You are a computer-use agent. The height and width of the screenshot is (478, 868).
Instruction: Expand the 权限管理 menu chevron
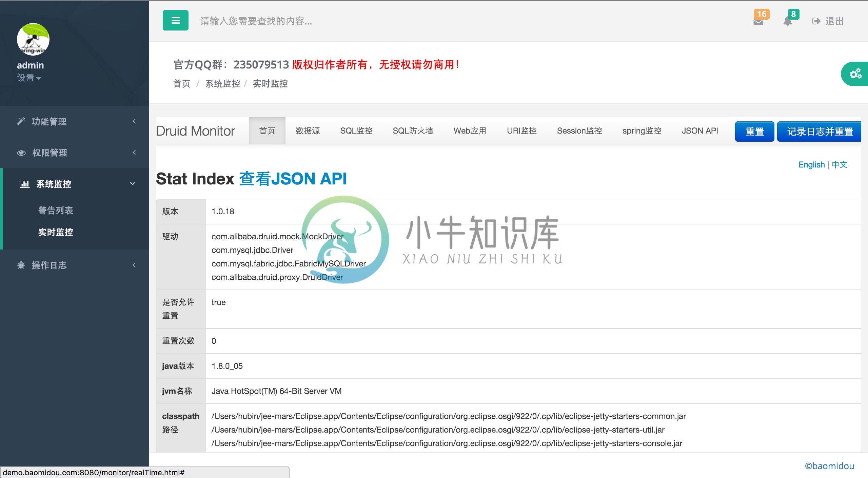134,153
